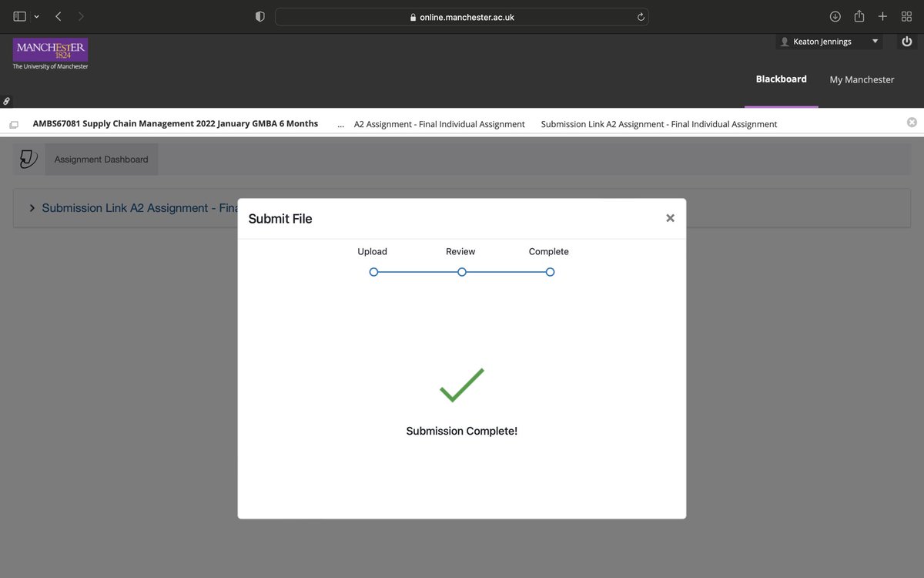Switch to the My Manchester tab
This screenshot has width=924, height=578.
[862, 79]
